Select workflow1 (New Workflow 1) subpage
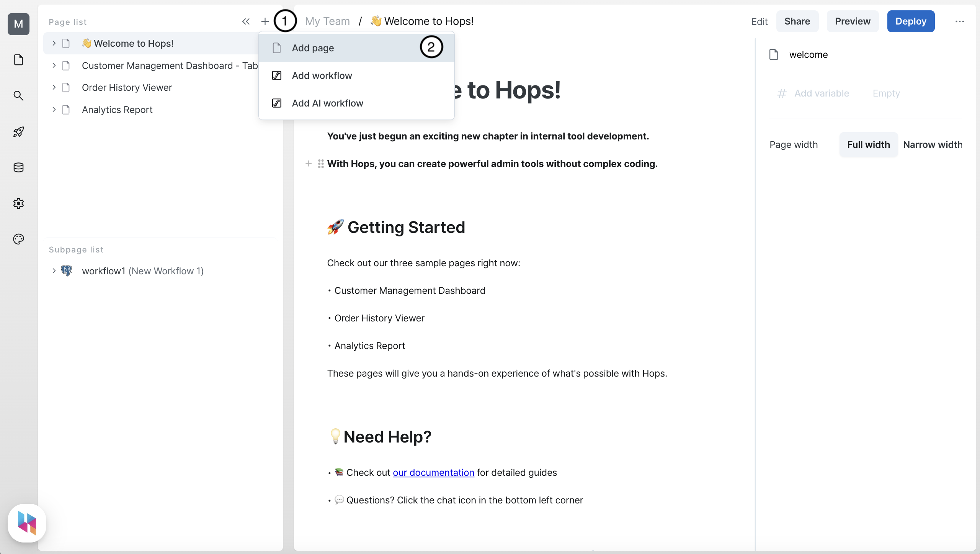980x554 pixels. pos(142,271)
